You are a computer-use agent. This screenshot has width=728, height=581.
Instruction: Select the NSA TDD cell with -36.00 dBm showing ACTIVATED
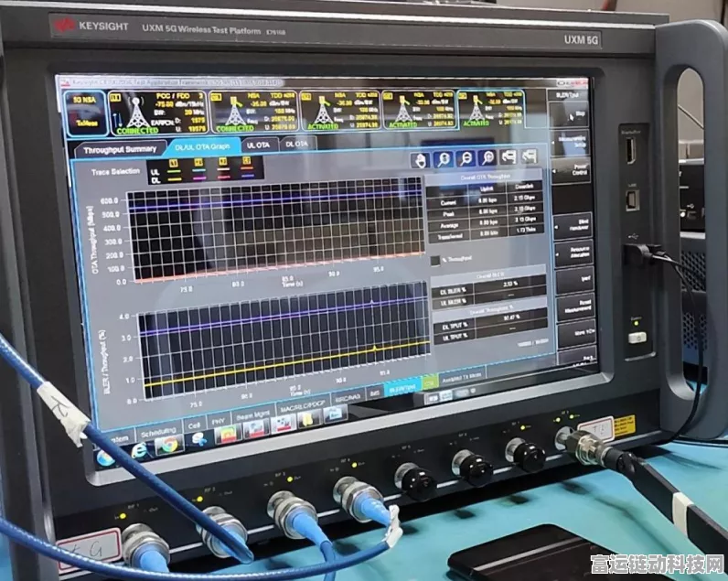tap(339, 110)
